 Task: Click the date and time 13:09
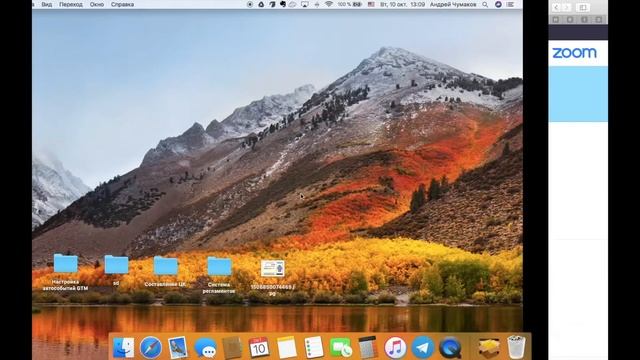point(402,4)
